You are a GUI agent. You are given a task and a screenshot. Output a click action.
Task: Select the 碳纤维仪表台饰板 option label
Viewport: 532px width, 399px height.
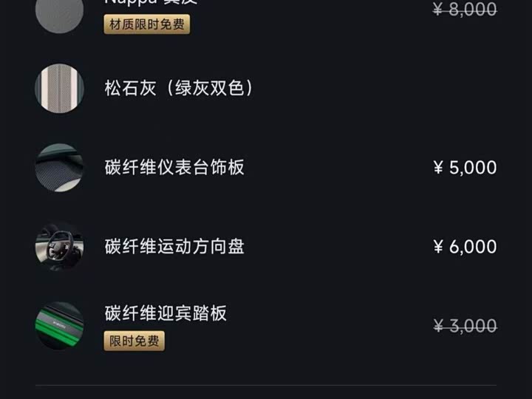tap(174, 168)
